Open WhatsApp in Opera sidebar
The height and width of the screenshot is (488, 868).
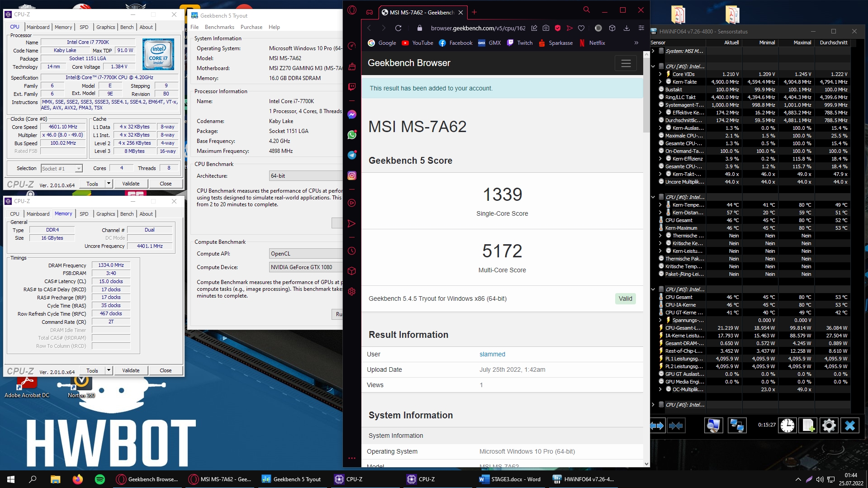click(x=352, y=135)
